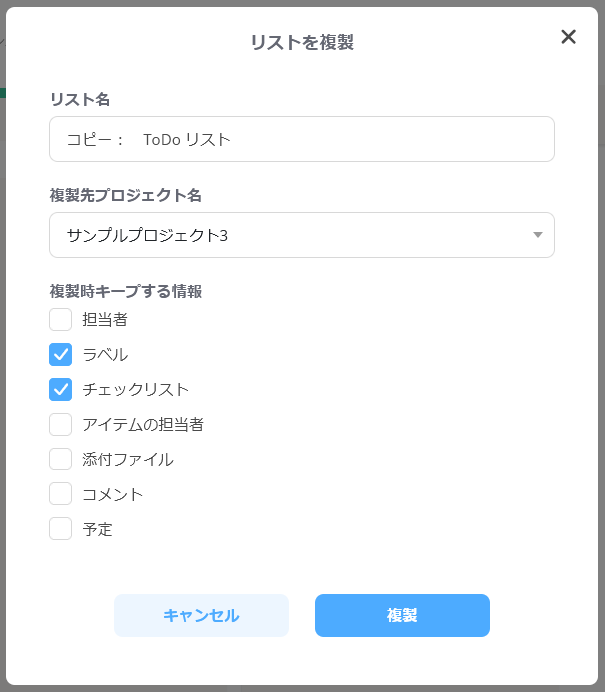Click the チェックリスト option label text

tap(135, 389)
